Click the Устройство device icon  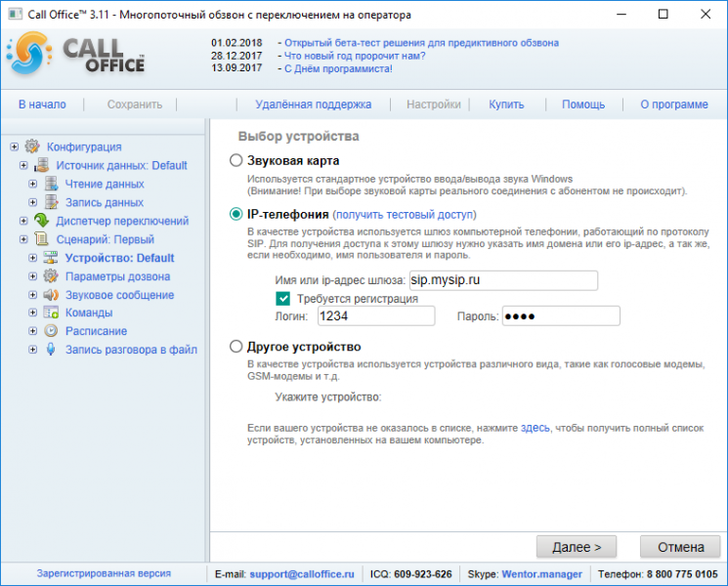(51, 258)
